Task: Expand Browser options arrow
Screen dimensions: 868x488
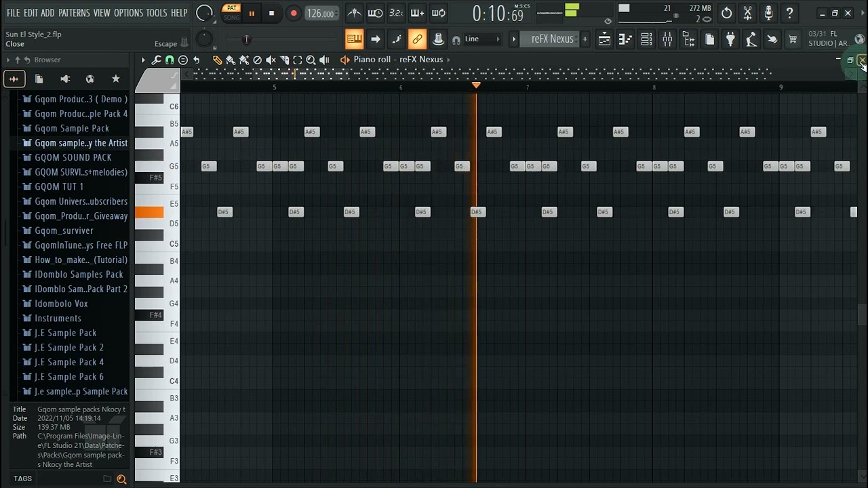Action: click(x=8, y=60)
